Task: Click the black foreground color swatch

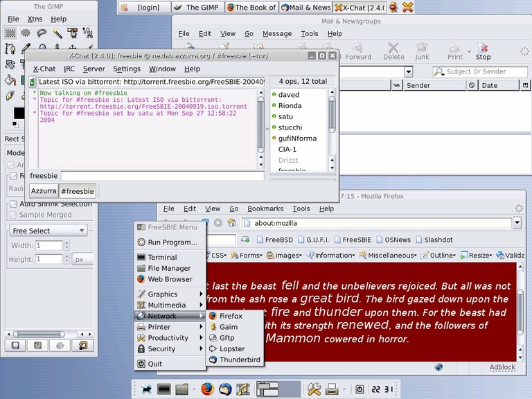Action: 18,113
